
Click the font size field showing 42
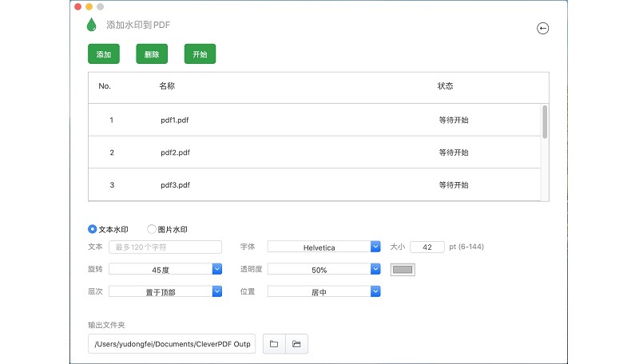(427, 247)
